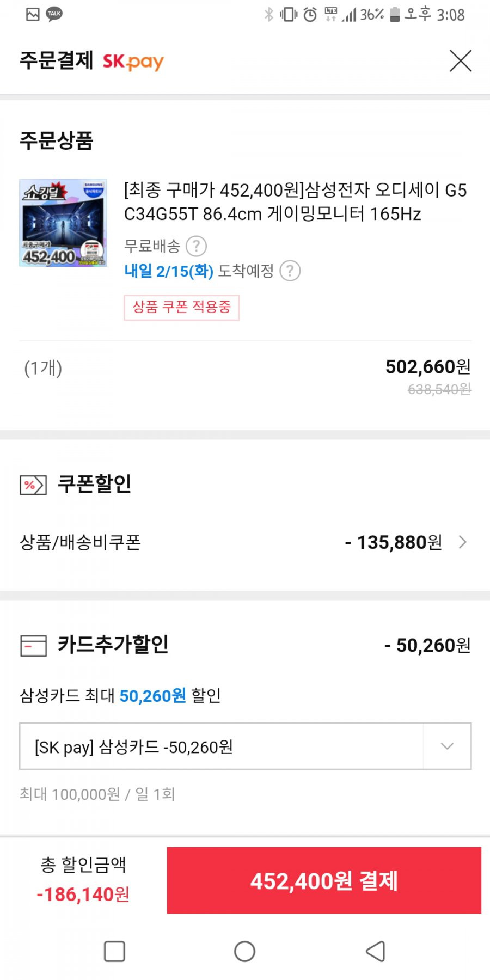Tap the KakaoTalk notification icon in status bar
The image size is (490, 980).
pos(54,14)
